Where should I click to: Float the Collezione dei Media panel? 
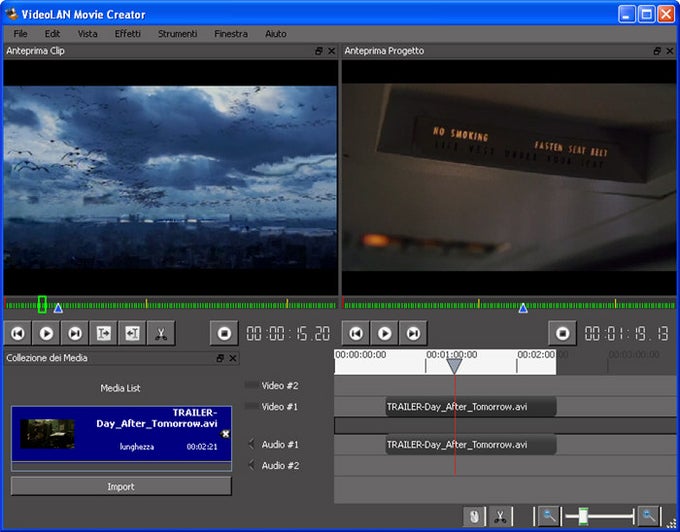point(220,358)
